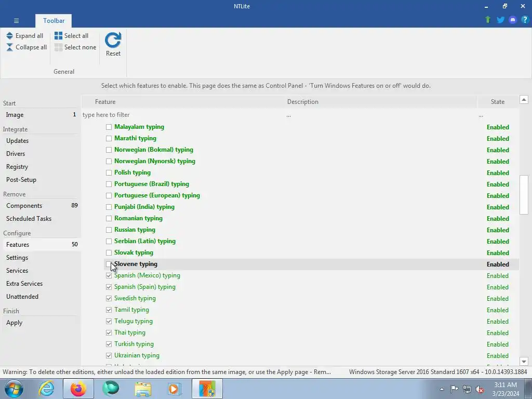This screenshot has height=399, width=532.
Task: Open the Extra Services page
Action: 41,284
